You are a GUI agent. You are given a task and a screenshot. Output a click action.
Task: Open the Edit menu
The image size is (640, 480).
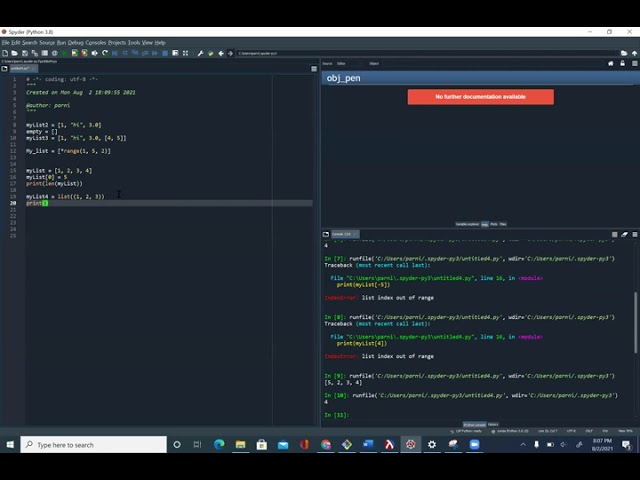[x=16, y=42]
